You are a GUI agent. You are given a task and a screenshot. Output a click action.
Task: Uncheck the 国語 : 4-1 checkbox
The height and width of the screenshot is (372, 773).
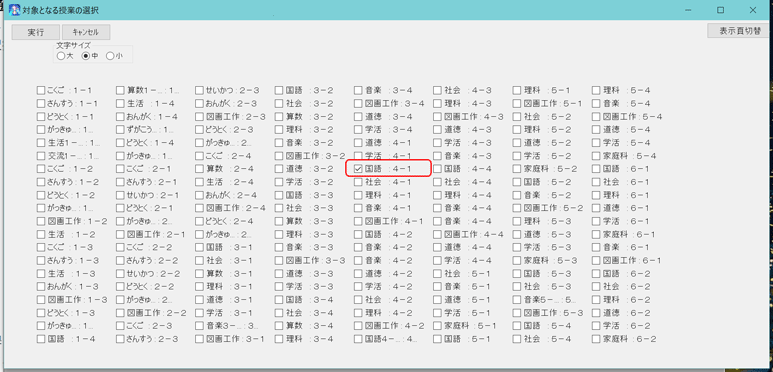click(x=358, y=169)
